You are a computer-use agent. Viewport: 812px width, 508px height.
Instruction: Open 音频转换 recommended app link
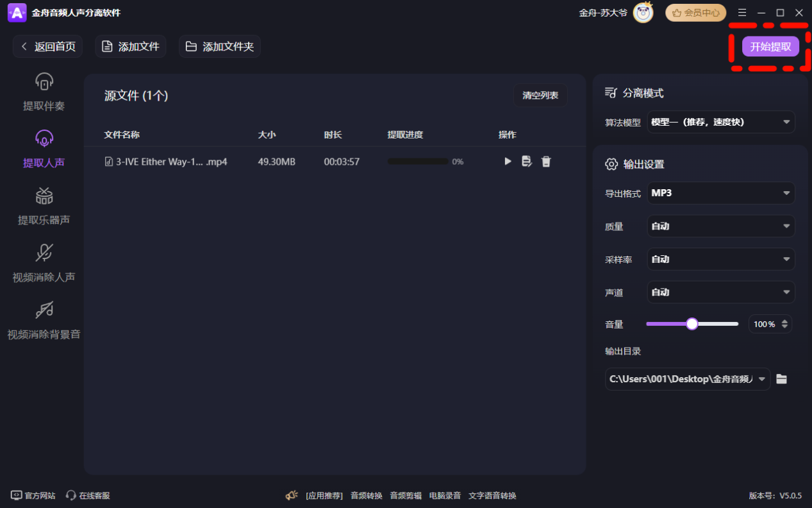[x=367, y=496]
